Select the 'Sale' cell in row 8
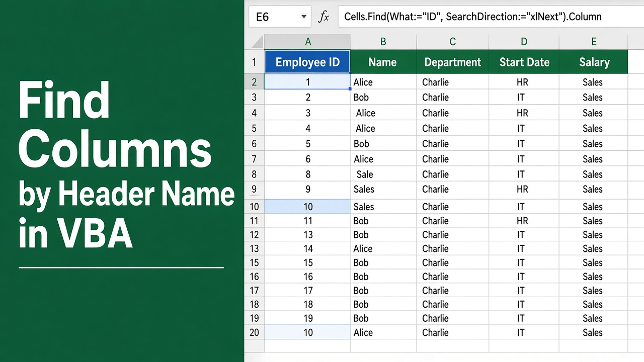The height and width of the screenshot is (362, 644). (383, 174)
